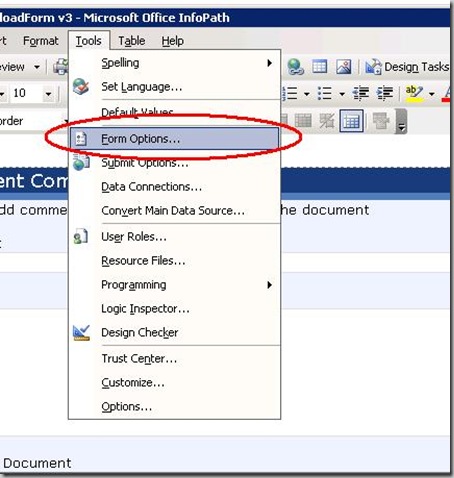
Task: Click the increase indent icon
Action: (x=385, y=93)
